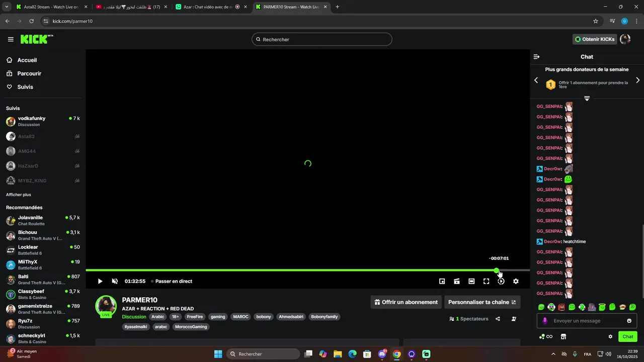This screenshot has height=362, width=644.
Task: Click '!watchtime' chat message
Action: coord(575,241)
